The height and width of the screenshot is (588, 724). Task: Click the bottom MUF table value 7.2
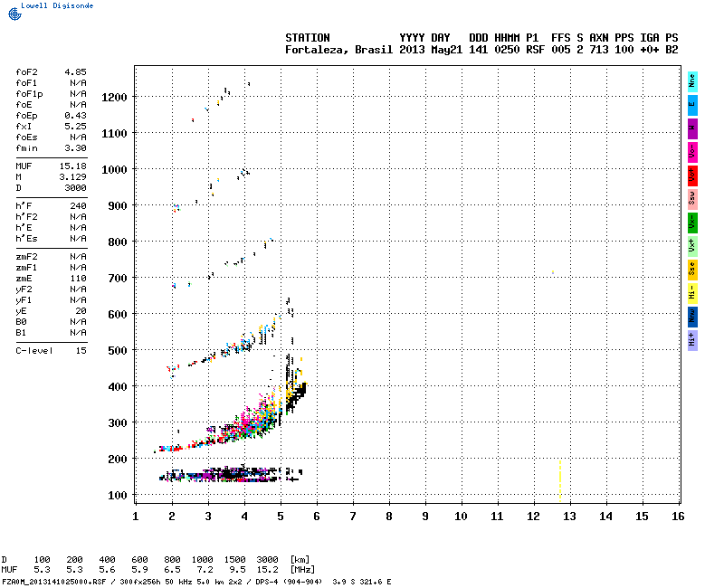tap(205, 570)
